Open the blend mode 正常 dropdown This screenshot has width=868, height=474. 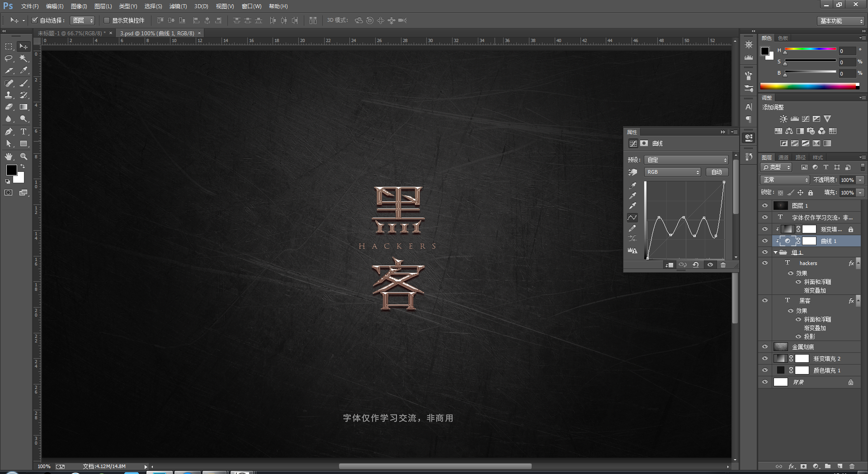click(785, 180)
